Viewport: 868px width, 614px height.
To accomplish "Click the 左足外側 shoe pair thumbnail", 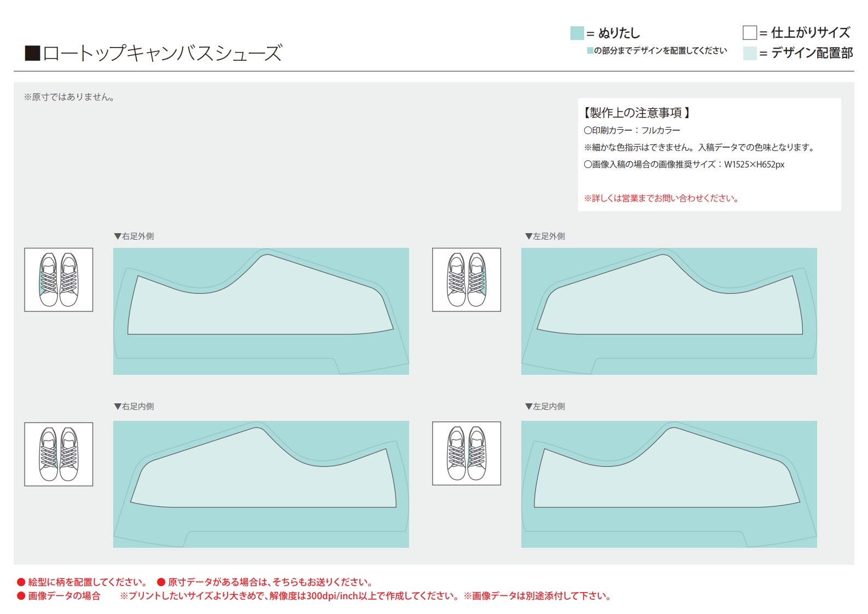I will (x=467, y=280).
